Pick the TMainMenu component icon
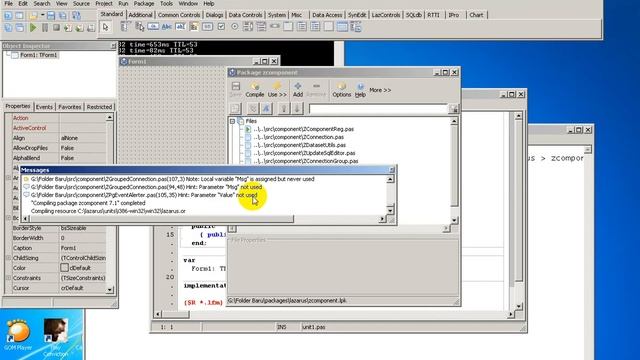640x360 pixels. pos(125,27)
